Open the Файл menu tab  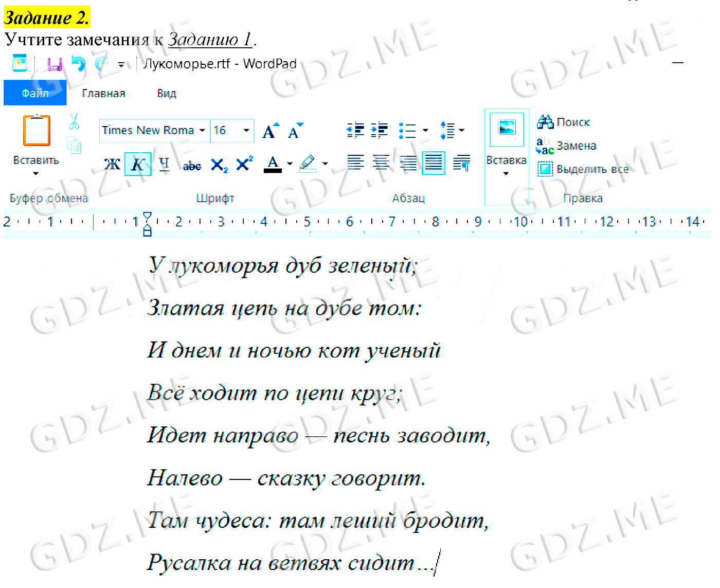click(x=35, y=93)
